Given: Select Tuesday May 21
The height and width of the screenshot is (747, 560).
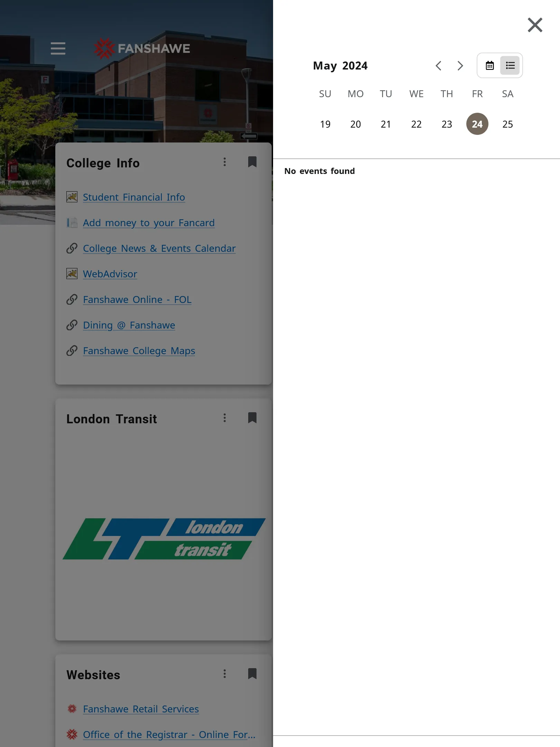Looking at the screenshot, I should click(386, 124).
